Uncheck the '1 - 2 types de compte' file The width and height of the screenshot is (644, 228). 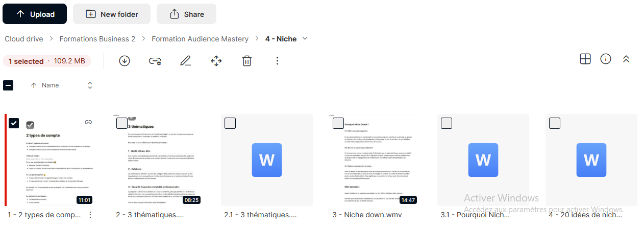coord(14,123)
